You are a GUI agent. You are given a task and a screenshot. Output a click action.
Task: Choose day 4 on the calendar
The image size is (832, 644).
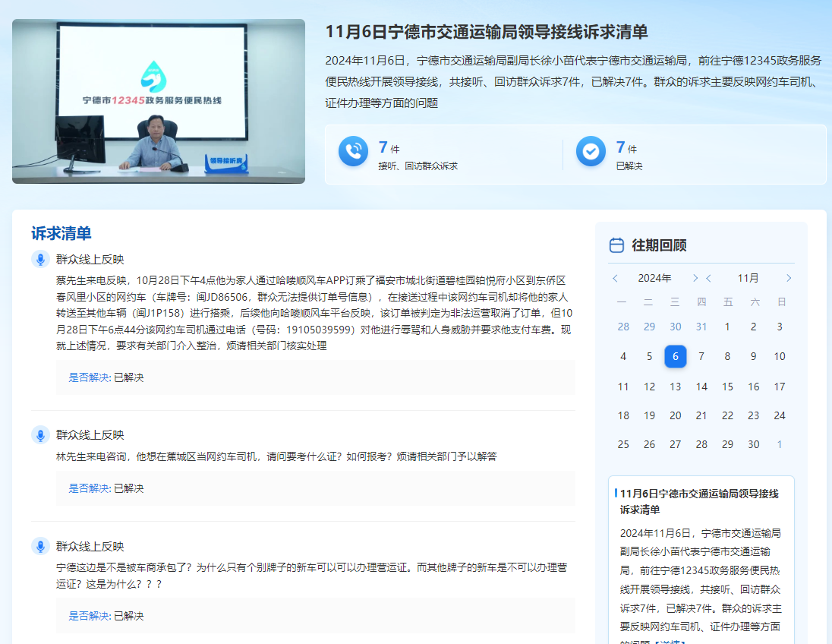tap(623, 356)
